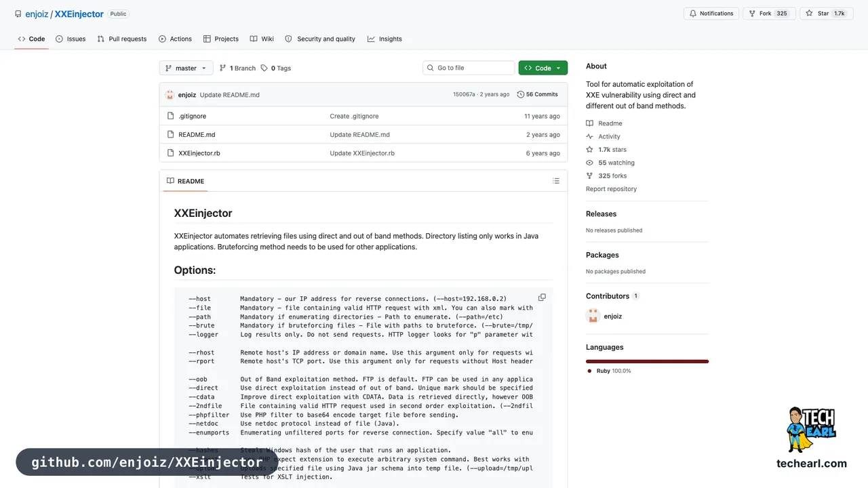Open the 1.7k stars link
This screenshot has height=488, width=868.
[606, 150]
